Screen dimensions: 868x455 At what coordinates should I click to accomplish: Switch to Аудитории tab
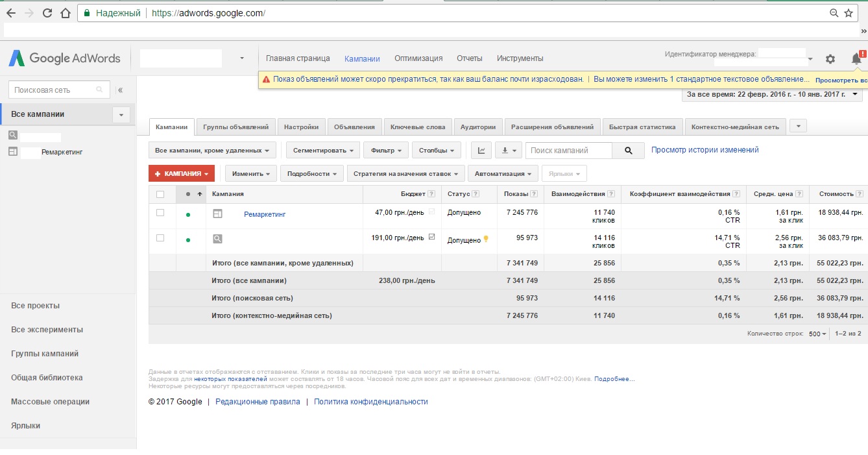click(x=478, y=127)
